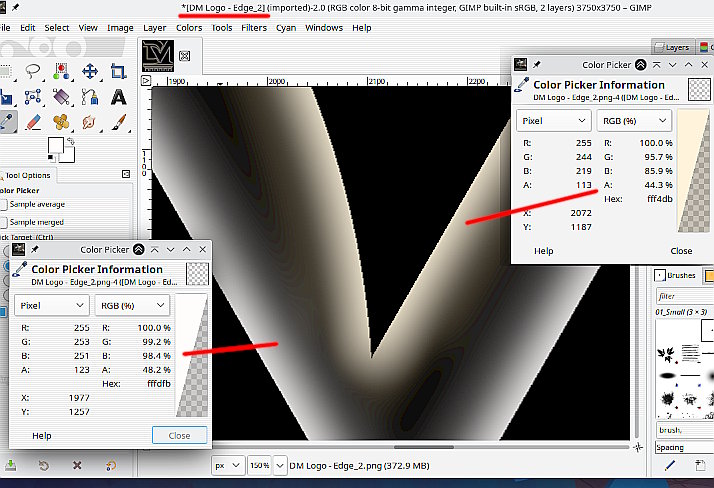Viewport: 714px width, 488px height.
Task: Select the Eraser tool
Action: [32, 122]
